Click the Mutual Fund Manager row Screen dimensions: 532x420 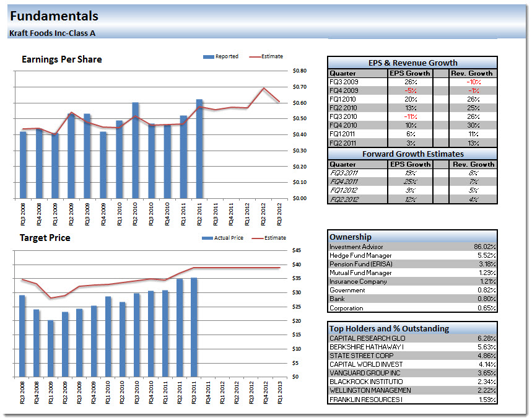(x=412, y=273)
